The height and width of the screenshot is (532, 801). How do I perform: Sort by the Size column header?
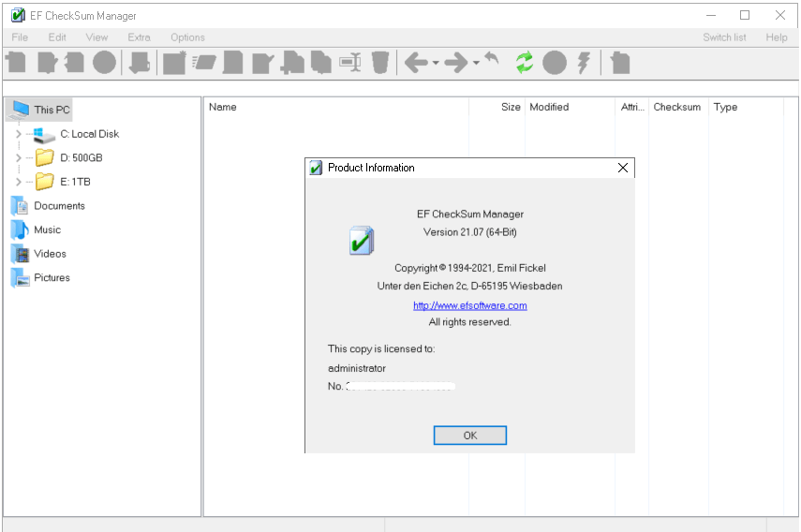coord(497,107)
